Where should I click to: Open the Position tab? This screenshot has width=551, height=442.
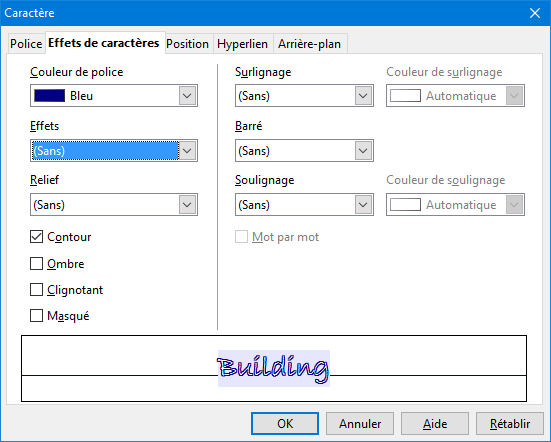click(x=188, y=44)
